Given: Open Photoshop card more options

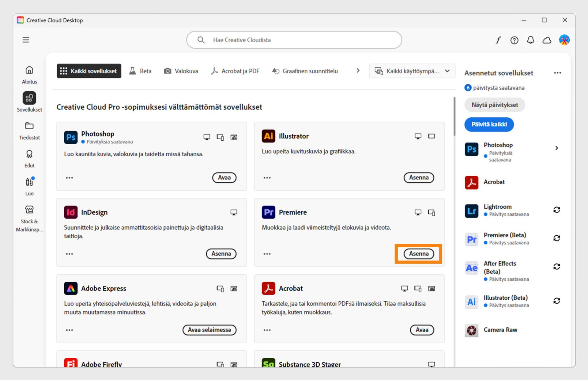Looking at the screenshot, I should pos(70,178).
